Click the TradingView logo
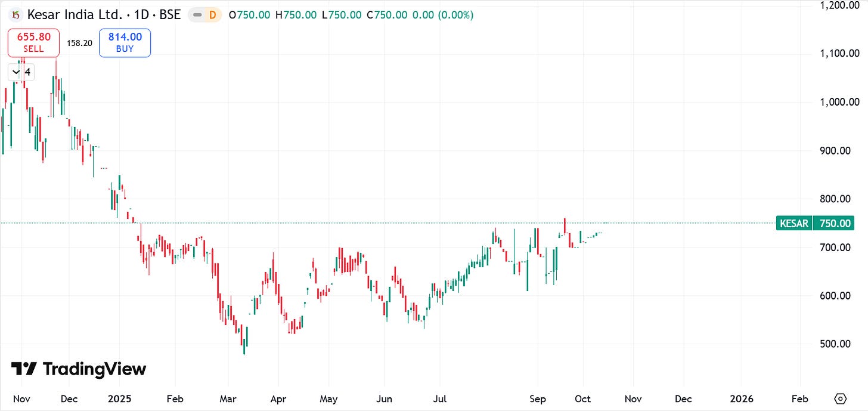This screenshot has height=411, width=868. [79, 369]
